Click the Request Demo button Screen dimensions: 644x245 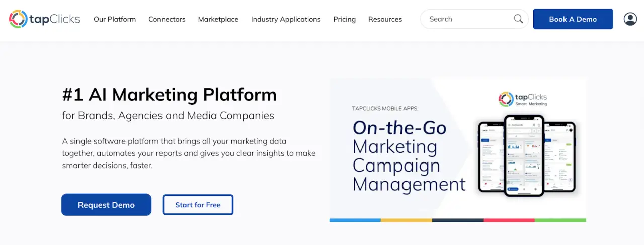106,205
